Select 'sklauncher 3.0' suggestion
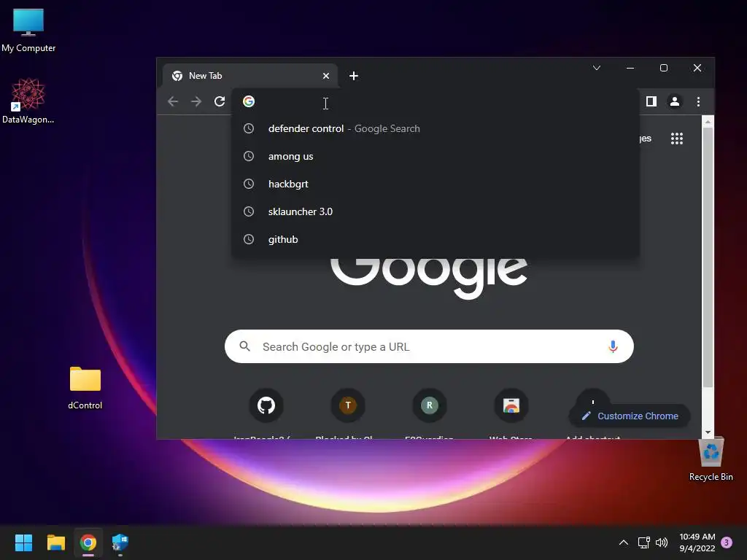Screen dimensions: 747x560 [436, 211]
